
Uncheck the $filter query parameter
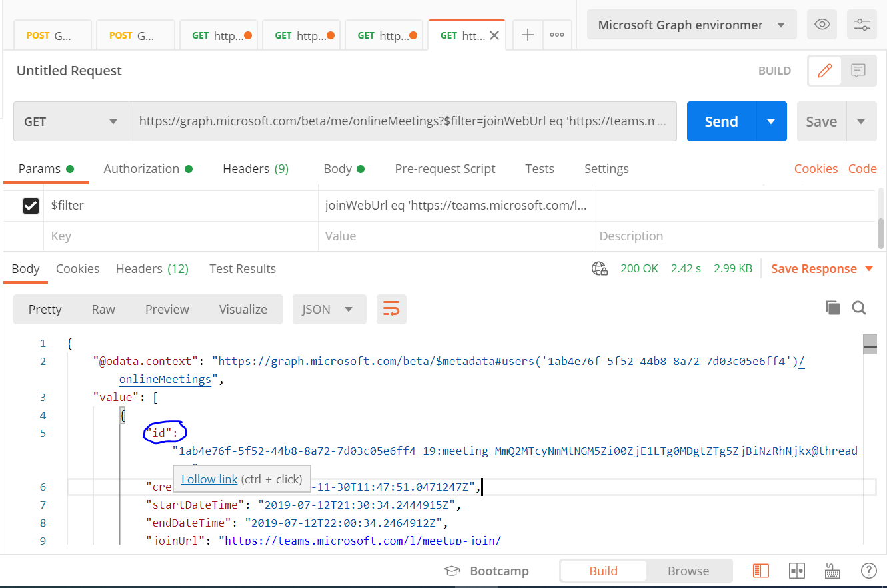pyautogui.click(x=31, y=205)
